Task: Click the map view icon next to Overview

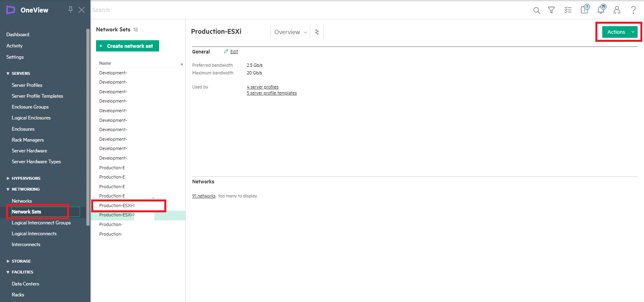Action: click(x=317, y=32)
